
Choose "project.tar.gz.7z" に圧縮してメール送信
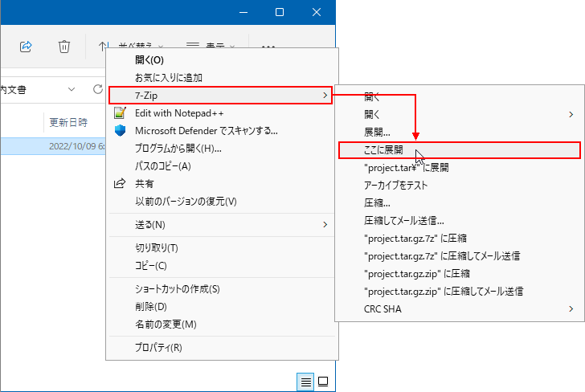coord(460,256)
